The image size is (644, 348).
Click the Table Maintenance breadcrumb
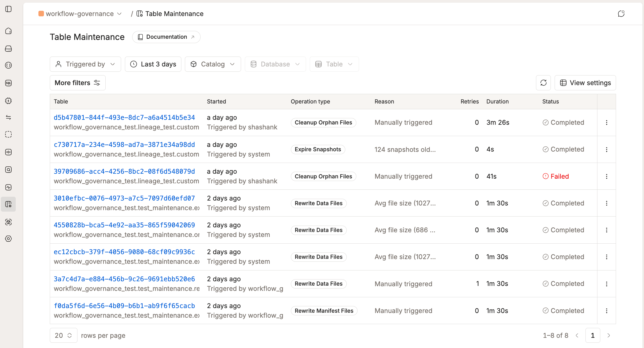[x=170, y=14]
